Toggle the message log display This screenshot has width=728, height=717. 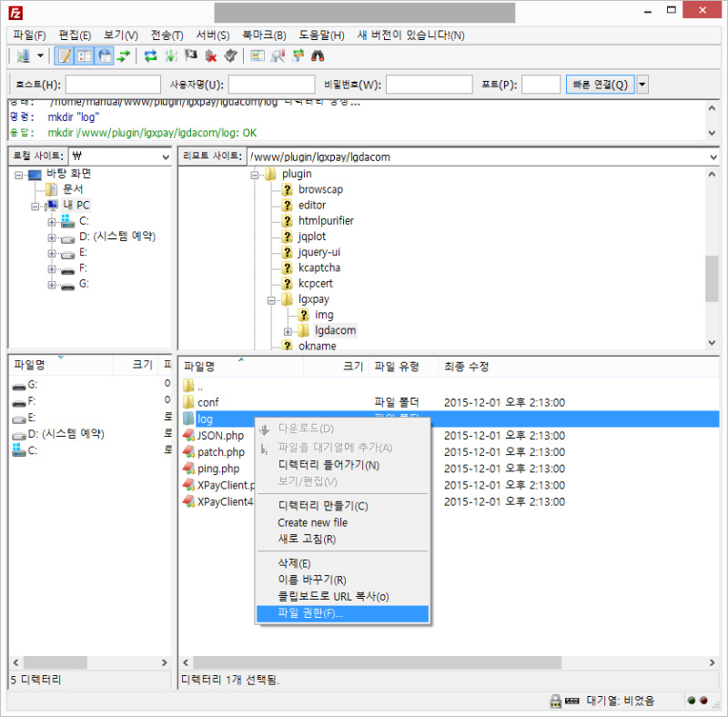point(64,56)
